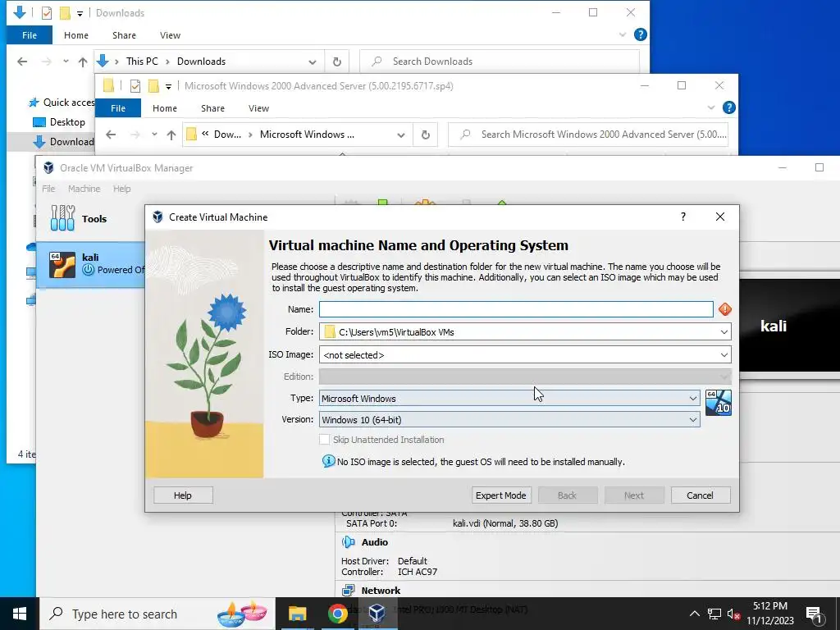Switch to Expert Mode

coord(501,495)
